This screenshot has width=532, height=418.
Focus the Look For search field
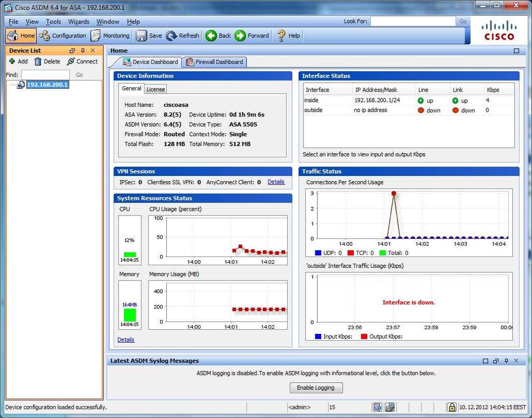(413, 21)
